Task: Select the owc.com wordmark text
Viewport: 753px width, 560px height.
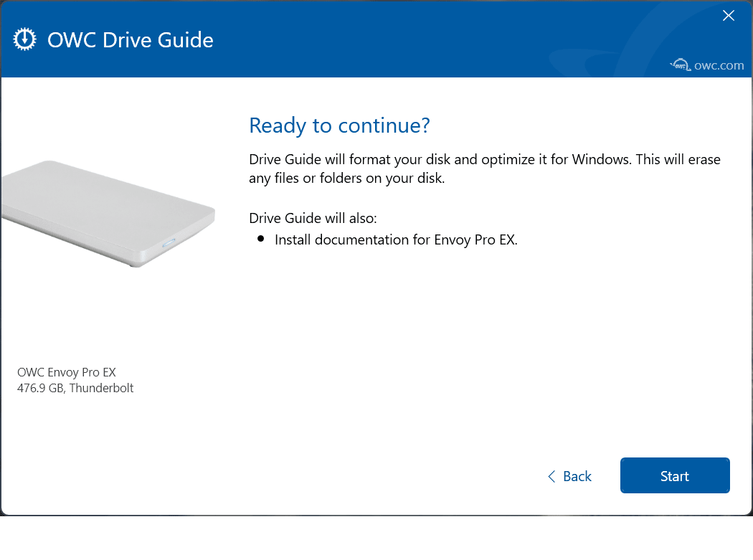Action: pyautogui.click(x=718, y=65)
